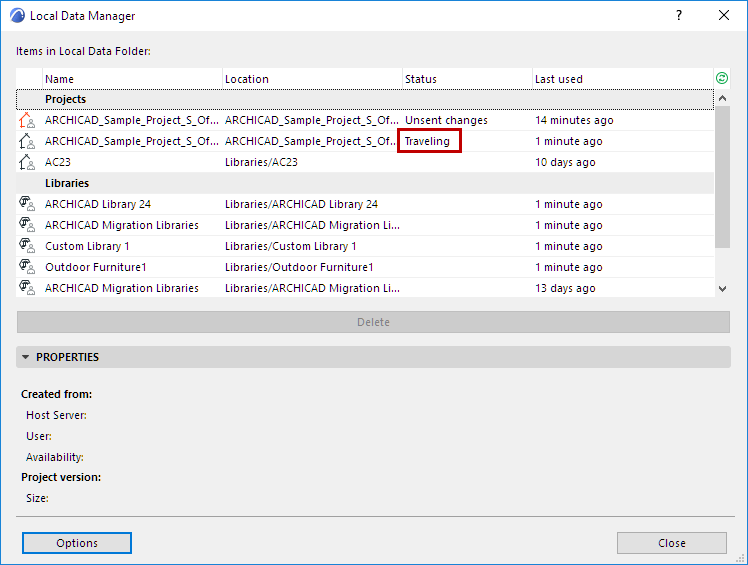Click the library icon beside Outdoor Furniture1
The height and width of the screenshot is (565, 748).
click(x=27, y=267)
